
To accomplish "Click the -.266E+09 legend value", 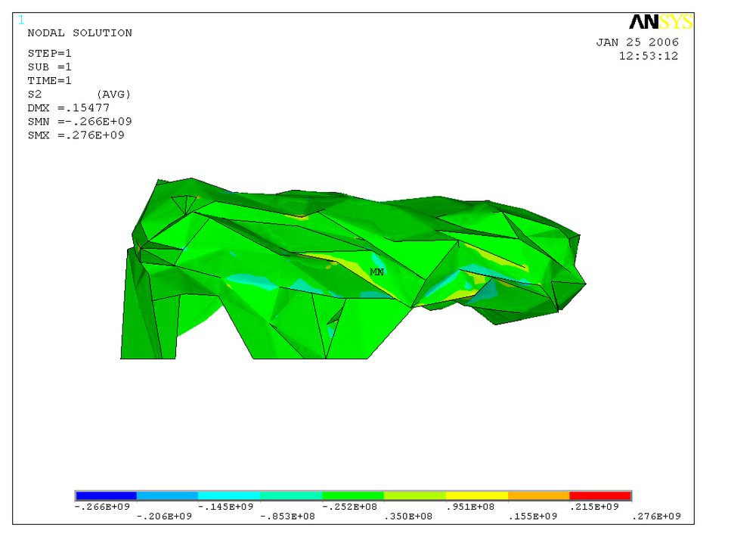I will 106,506.
